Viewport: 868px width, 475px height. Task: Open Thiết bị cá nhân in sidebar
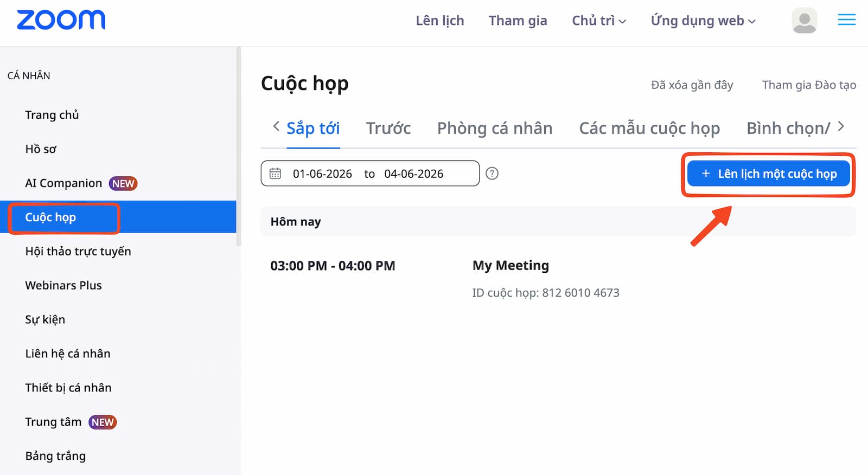click(68, 388)
